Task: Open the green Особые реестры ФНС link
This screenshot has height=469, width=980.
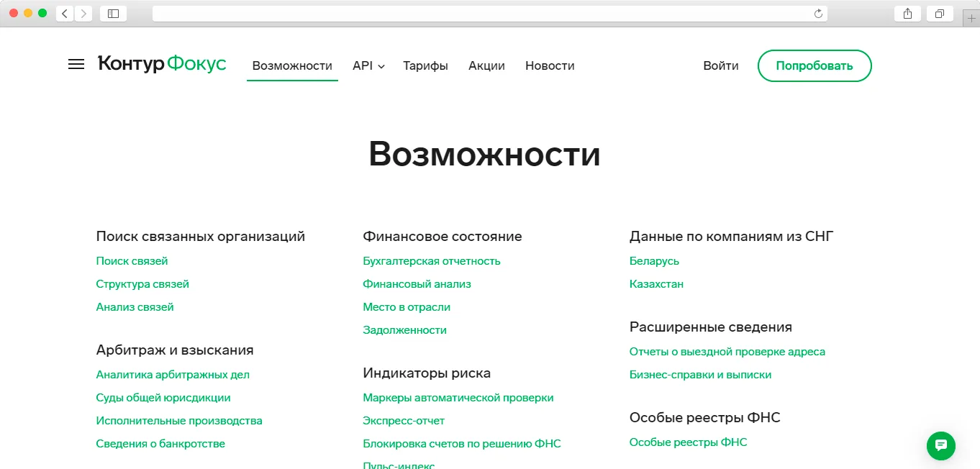Action: coord(688,442)
